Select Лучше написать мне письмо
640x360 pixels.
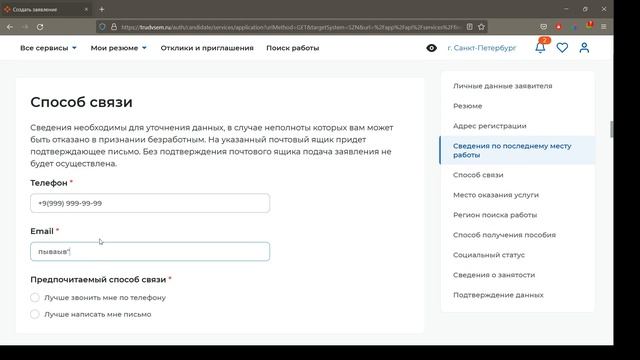pyautogui.click(x=91, y=314)
